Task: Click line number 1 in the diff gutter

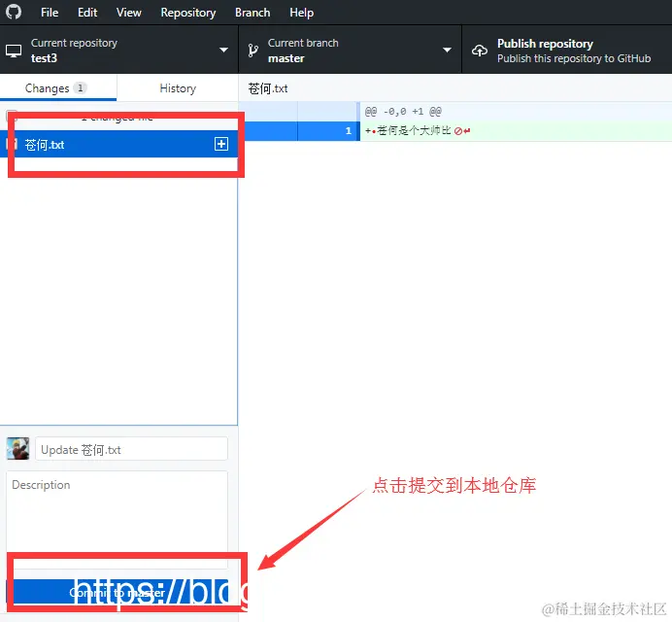Action: point(348,131)
